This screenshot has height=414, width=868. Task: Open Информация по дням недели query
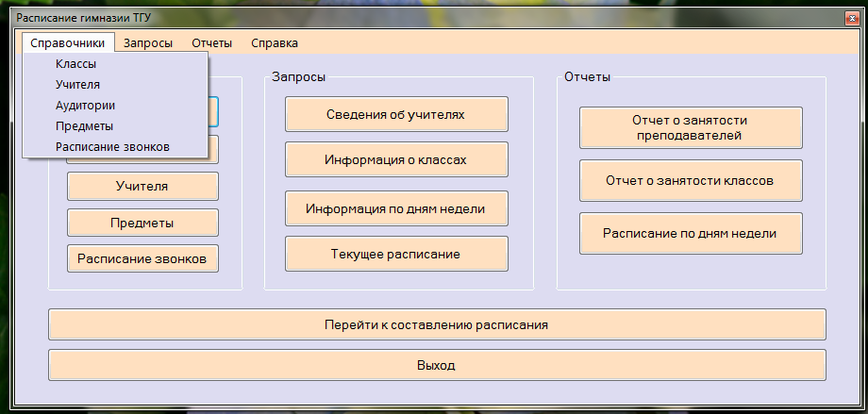click(x=396, y=208)
